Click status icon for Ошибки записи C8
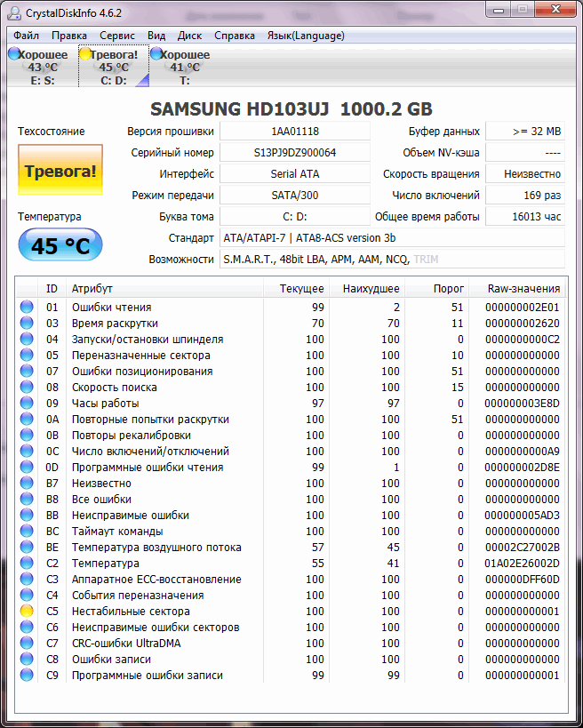 27,660
